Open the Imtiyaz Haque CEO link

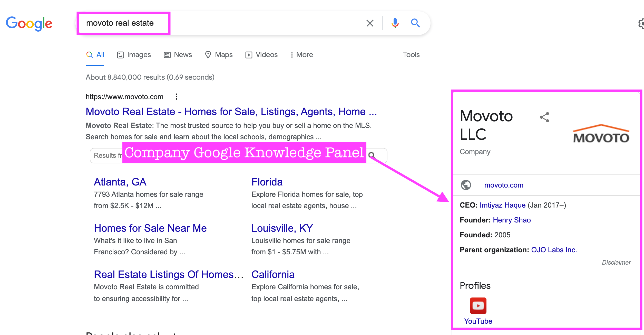click(x=502, y=205)
